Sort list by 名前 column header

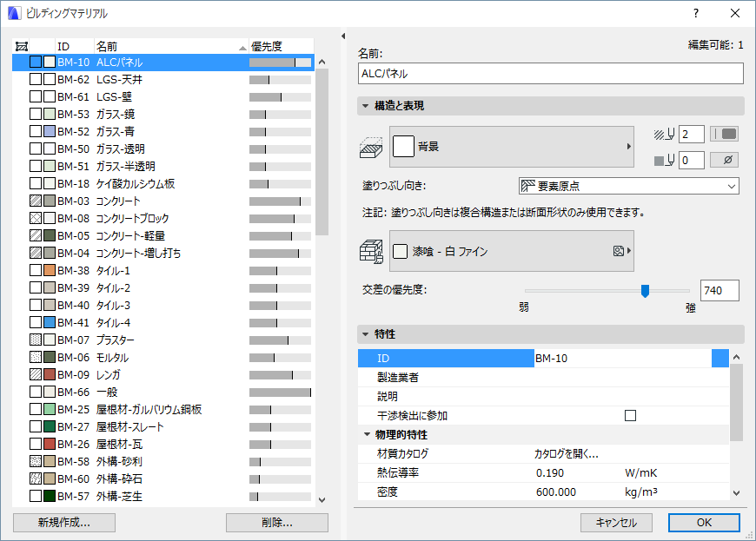171,46
